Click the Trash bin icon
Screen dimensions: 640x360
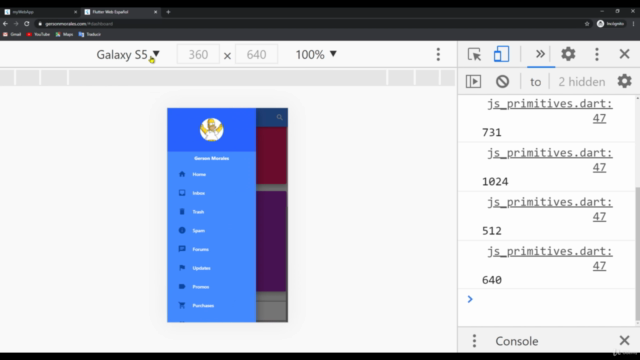tap(182, 211)
